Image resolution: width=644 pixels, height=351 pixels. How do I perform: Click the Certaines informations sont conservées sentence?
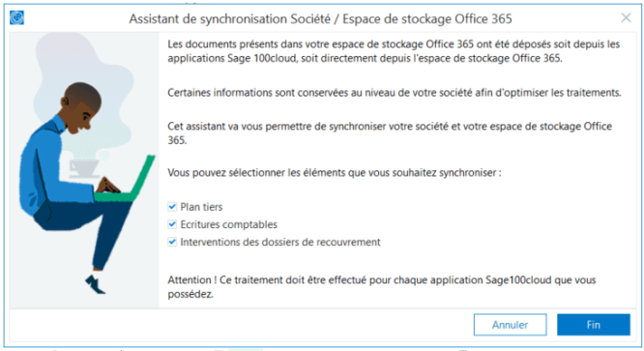(x=395, y=93)
